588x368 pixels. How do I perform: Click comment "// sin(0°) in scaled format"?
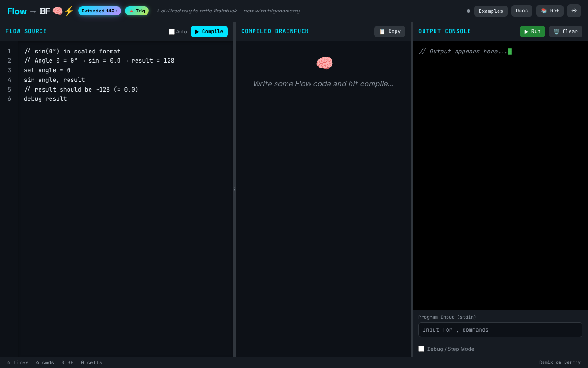point(72,52)
